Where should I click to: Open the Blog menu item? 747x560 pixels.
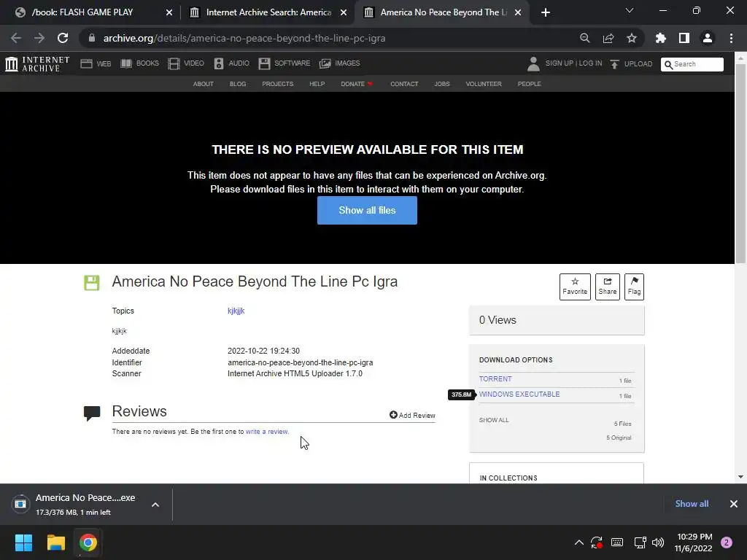(x=238, y=84)
